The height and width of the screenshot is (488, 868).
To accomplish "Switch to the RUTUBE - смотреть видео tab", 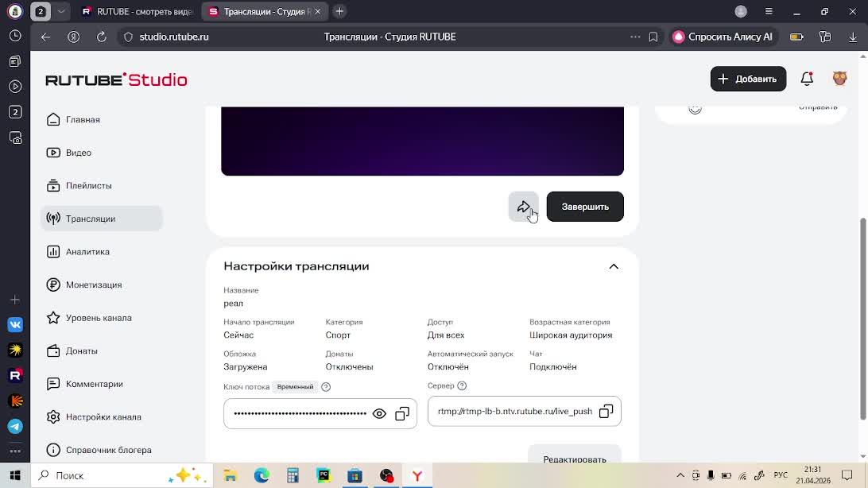I will click(137, 12).
